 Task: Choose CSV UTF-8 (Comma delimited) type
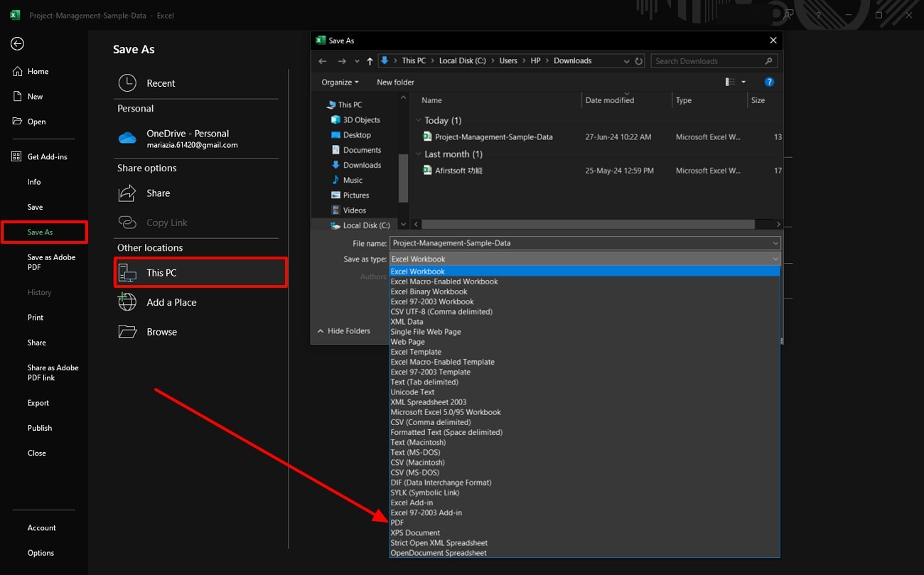pyautogui.click(x=584, y=311)
